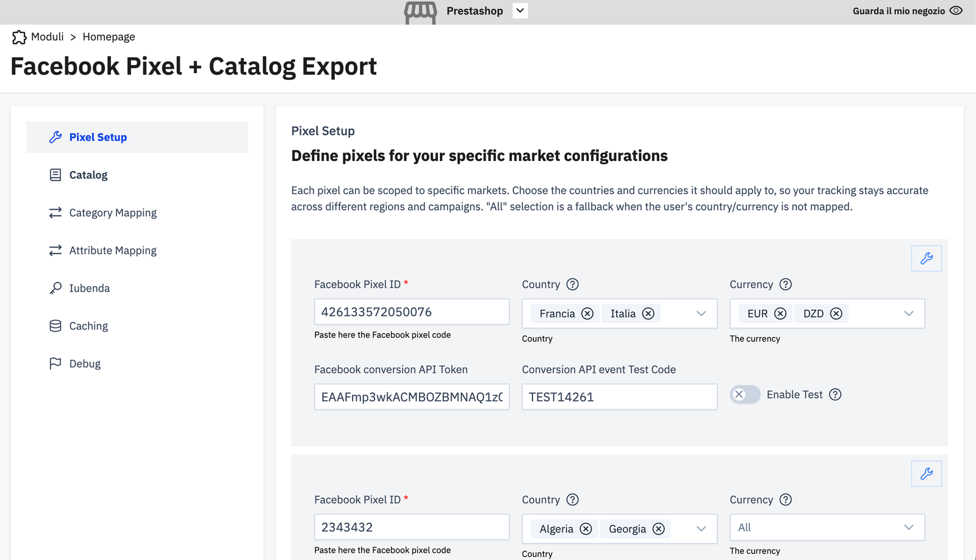This screenshot has height=560, width=976.
Task: Expand the All currency dropdown
Action: 909,528
